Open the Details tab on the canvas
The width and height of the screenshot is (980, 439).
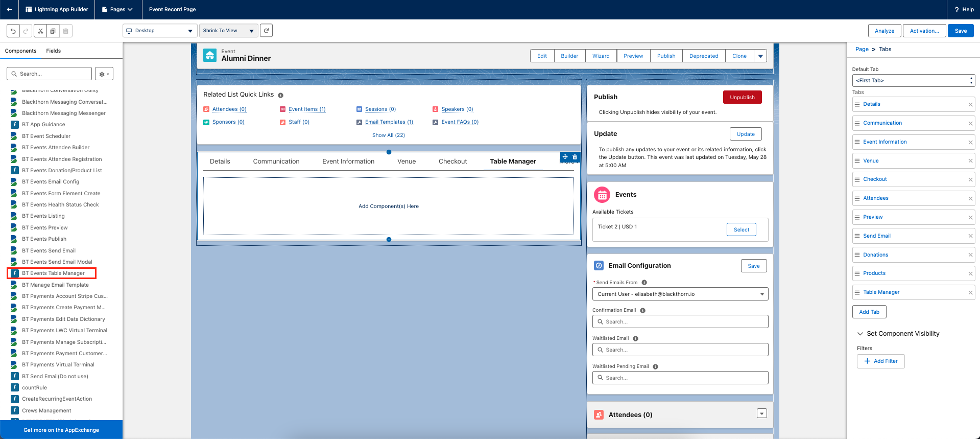point(220,161)
